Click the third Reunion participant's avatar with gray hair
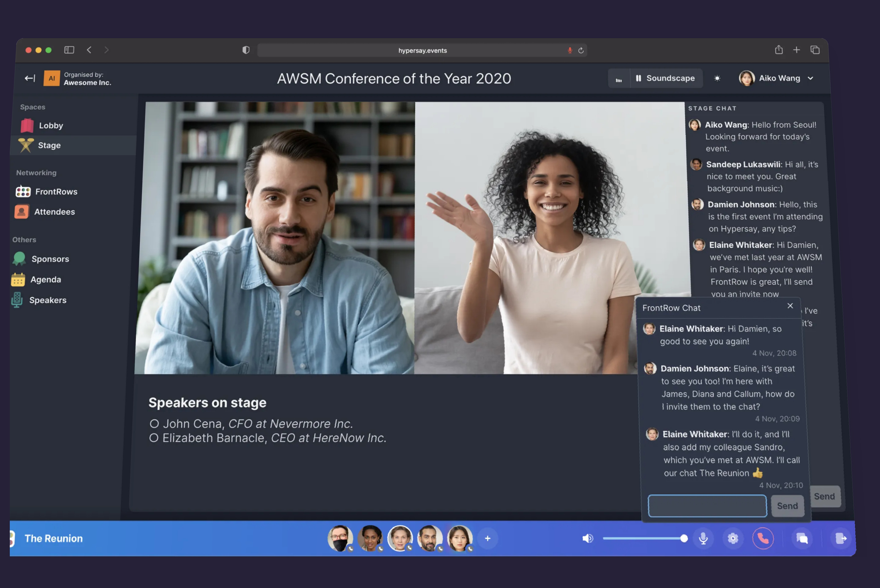Screen dimensions: 880x588 tap(400, 538)
